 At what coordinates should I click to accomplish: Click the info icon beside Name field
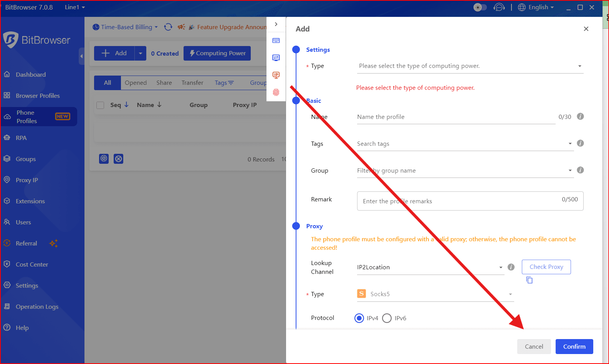[580, 117]
